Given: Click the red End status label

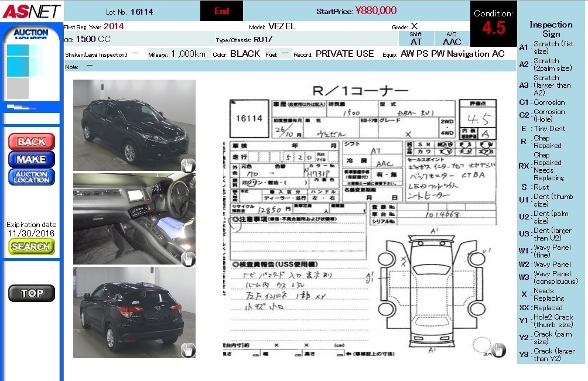Looking at the screenshot, I should pyautogui.click(x=221, y=11).
